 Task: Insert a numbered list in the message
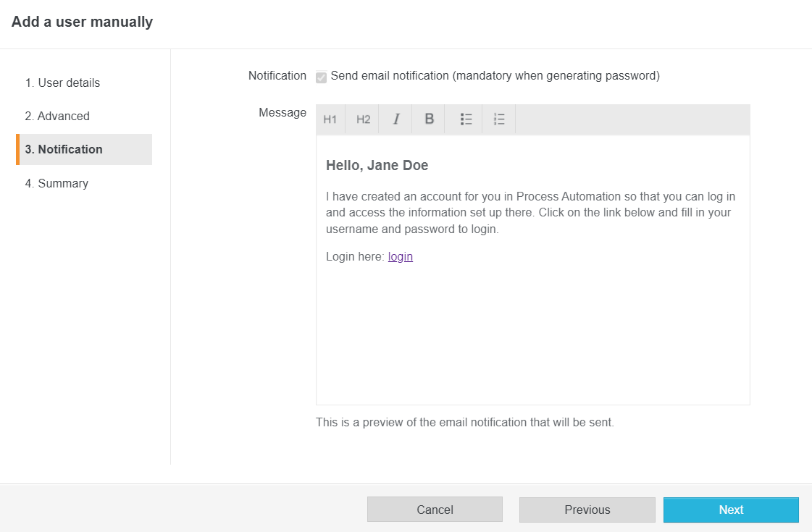point(499,119)
